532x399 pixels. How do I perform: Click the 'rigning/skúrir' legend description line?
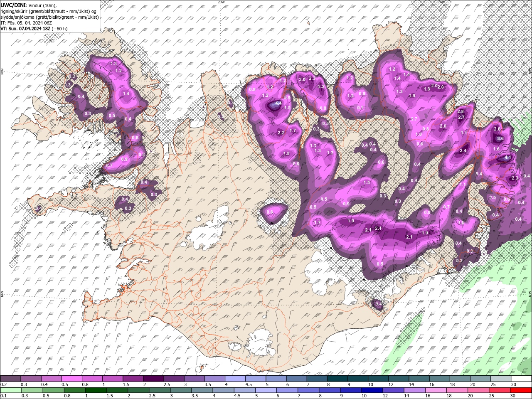point(49,11)
